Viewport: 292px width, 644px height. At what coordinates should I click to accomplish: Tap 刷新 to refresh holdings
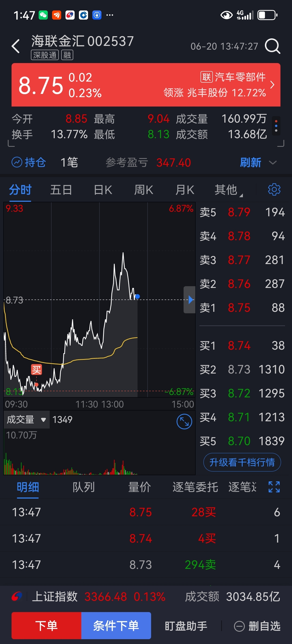point(250,163)
